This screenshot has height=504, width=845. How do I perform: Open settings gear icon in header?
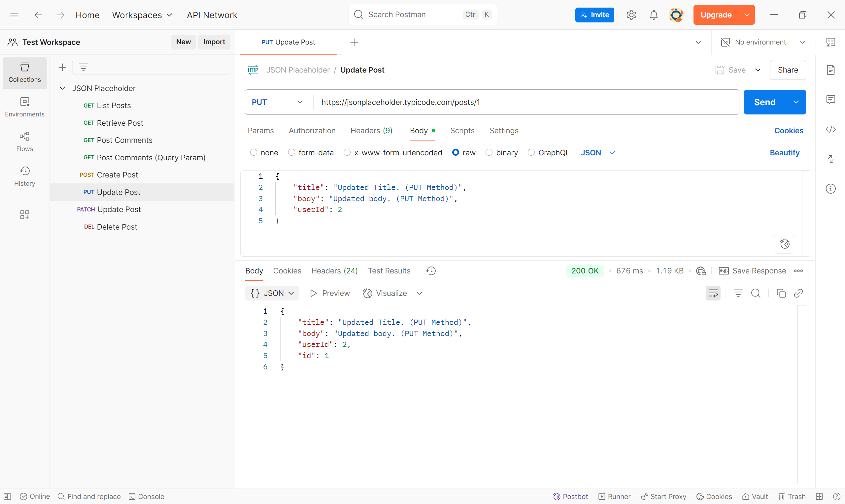(631, 15)
